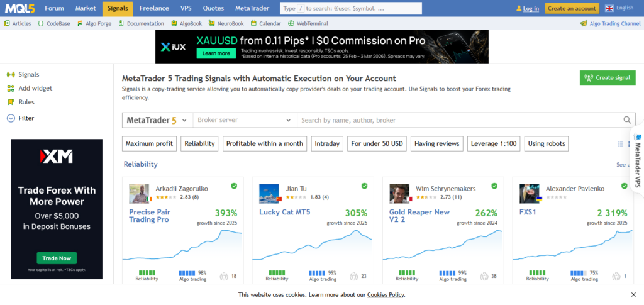Expand the Filter section
Screen dimensions: 644x305
[x=21, y=118]
